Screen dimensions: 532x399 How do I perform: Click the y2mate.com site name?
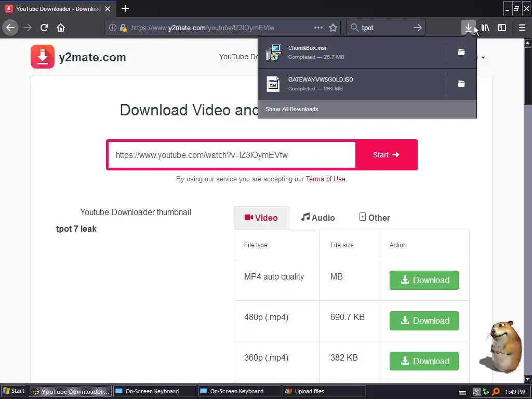tap(92, 57)
